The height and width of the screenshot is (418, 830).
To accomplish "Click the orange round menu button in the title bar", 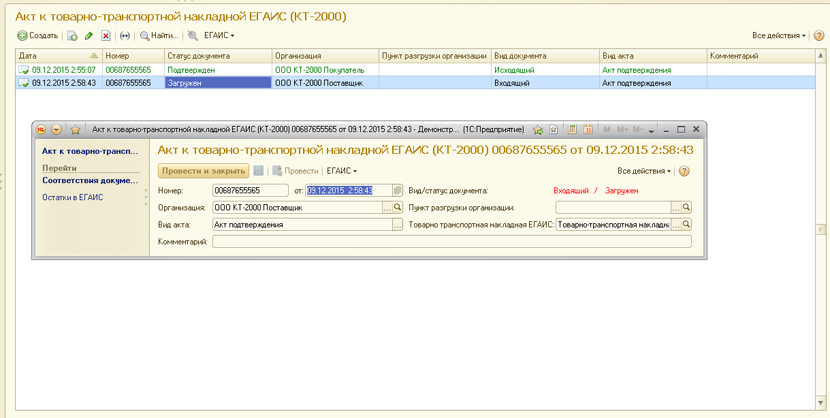I will point(57,129).
